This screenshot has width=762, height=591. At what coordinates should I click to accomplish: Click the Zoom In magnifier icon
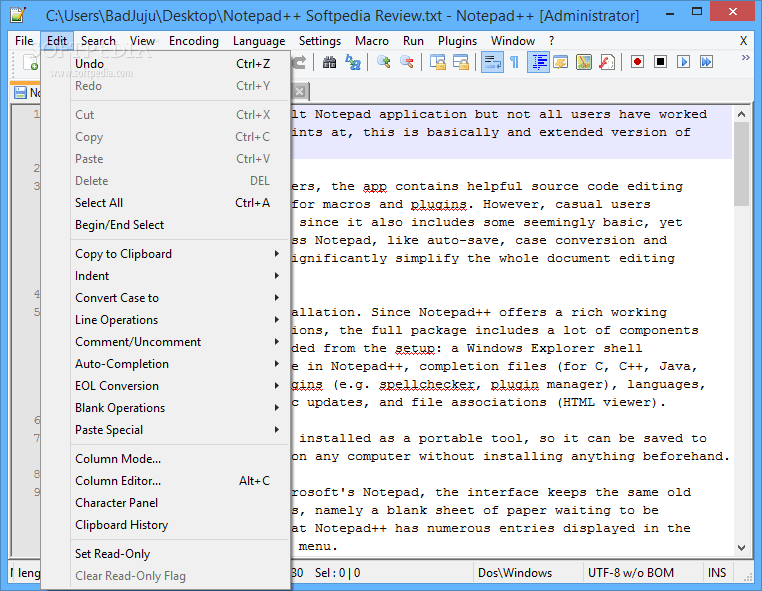tap(384, 62)
